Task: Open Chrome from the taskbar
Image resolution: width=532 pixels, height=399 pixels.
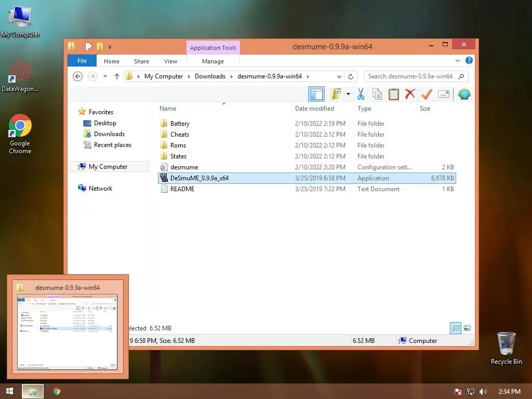Action: [57, 391]
